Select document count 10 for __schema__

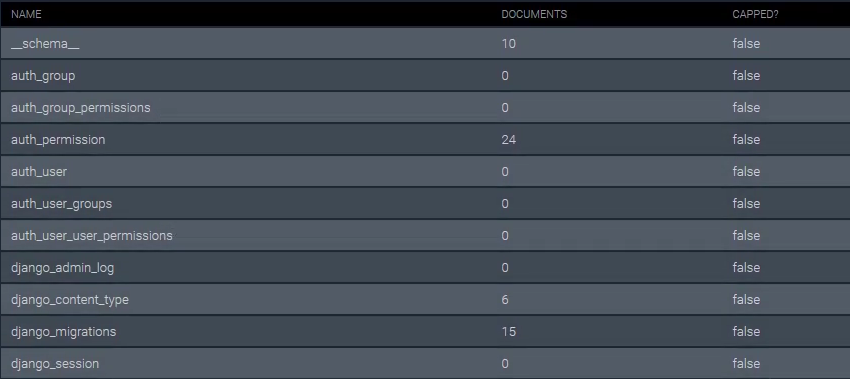click(508, 44)
